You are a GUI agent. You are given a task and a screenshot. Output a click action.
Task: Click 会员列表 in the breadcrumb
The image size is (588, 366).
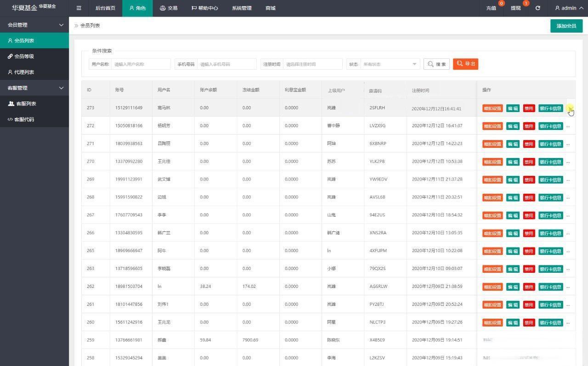click(x=90, y=26)
